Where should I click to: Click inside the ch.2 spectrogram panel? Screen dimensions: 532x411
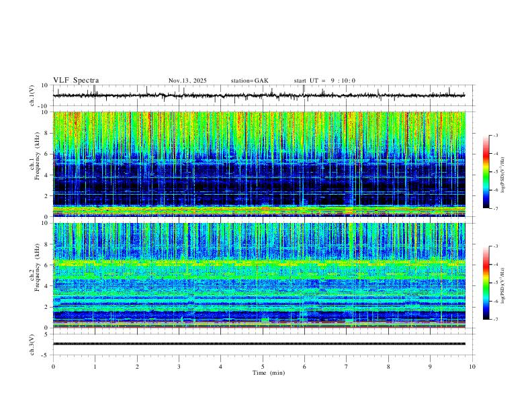tap(259, 275)
